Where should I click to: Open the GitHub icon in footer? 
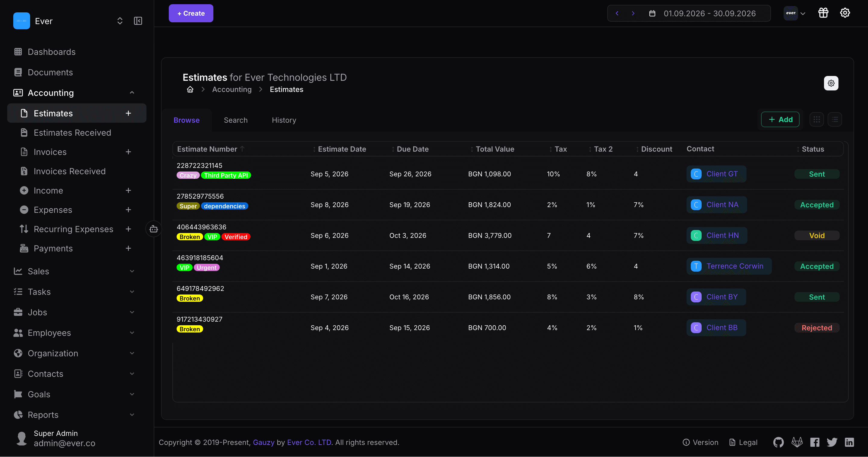[x=778, y=442]
